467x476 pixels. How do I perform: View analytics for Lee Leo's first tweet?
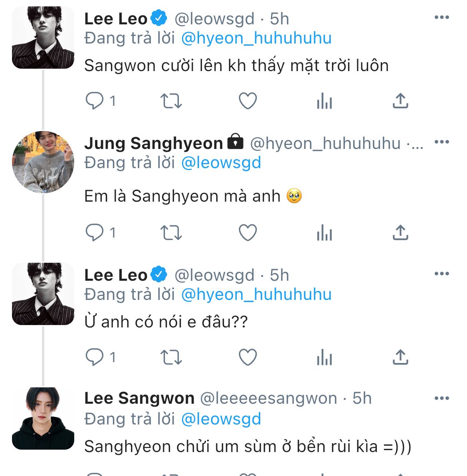tap(324, 101)
